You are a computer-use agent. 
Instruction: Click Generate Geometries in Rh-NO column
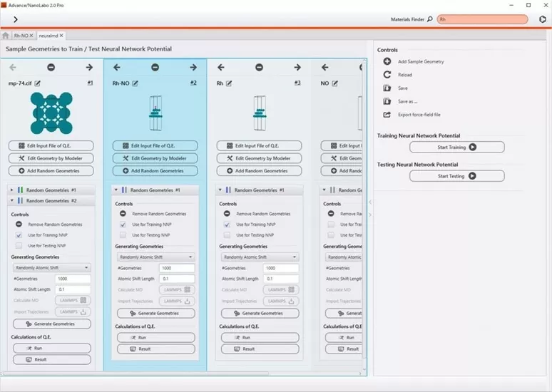[155, 313]
